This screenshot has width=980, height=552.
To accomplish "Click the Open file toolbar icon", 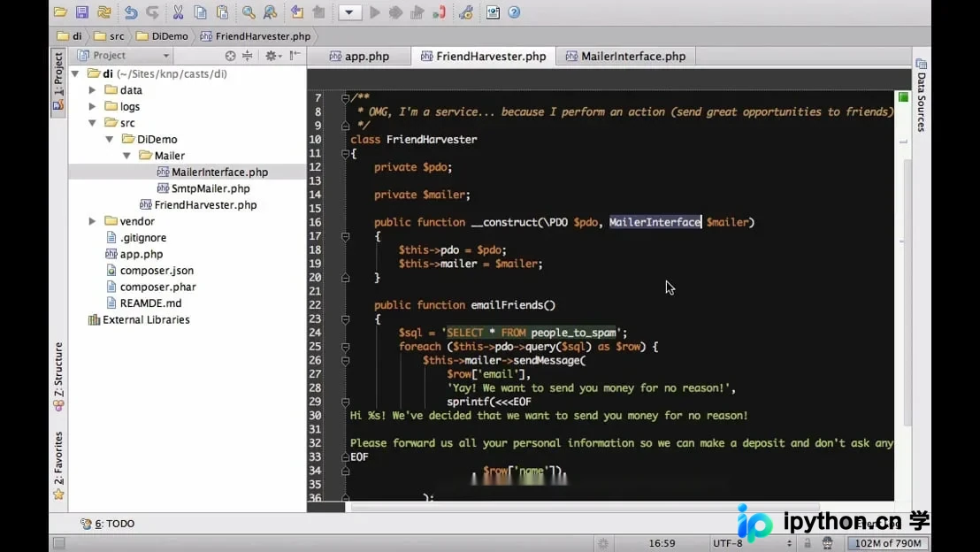I will click(61, 11).
